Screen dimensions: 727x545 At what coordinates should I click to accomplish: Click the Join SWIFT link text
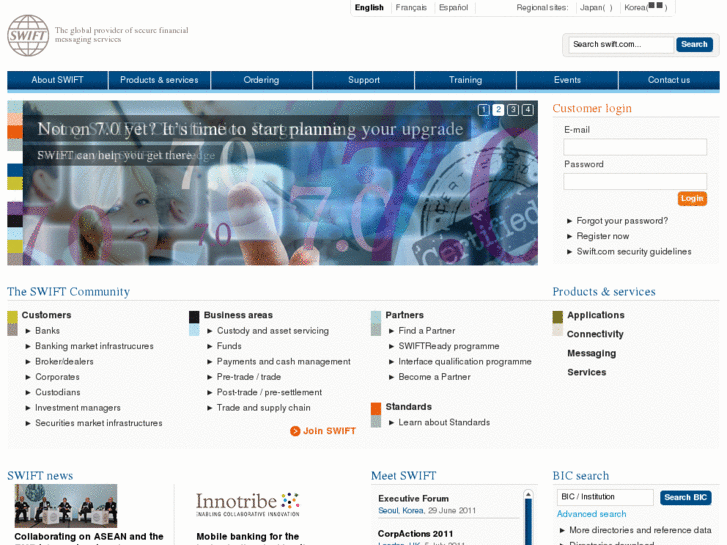[x=329, y=431]
